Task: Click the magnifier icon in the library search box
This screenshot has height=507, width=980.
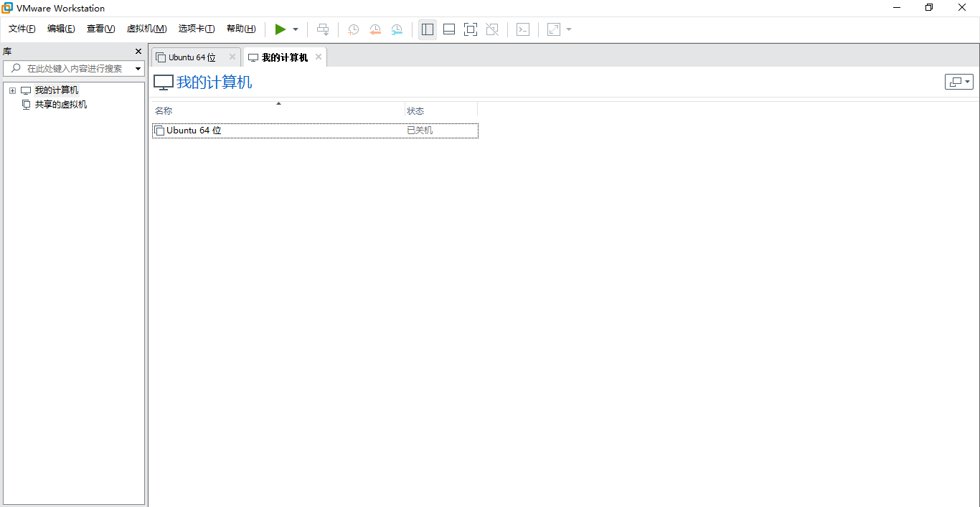Action: [x=16, y=68]
